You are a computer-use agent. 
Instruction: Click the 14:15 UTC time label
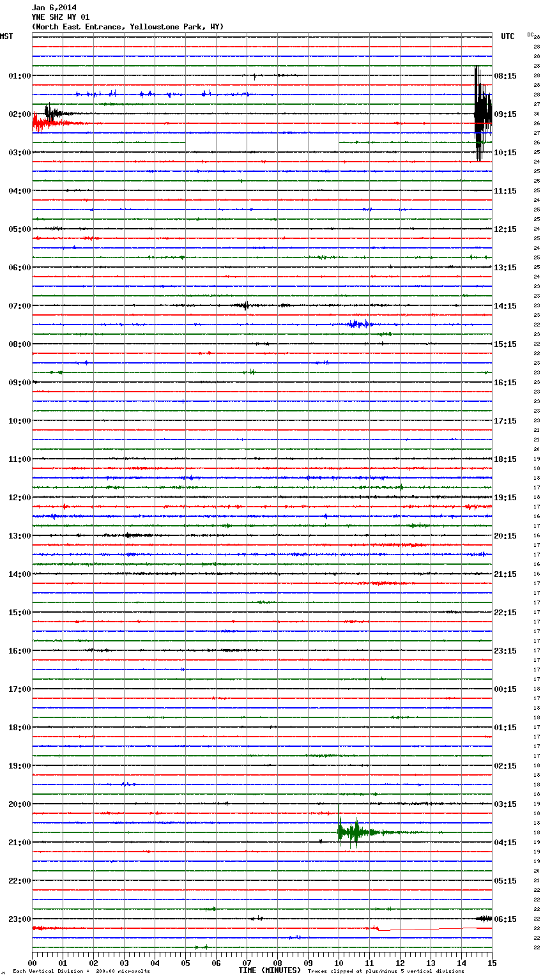coord(505,306)
